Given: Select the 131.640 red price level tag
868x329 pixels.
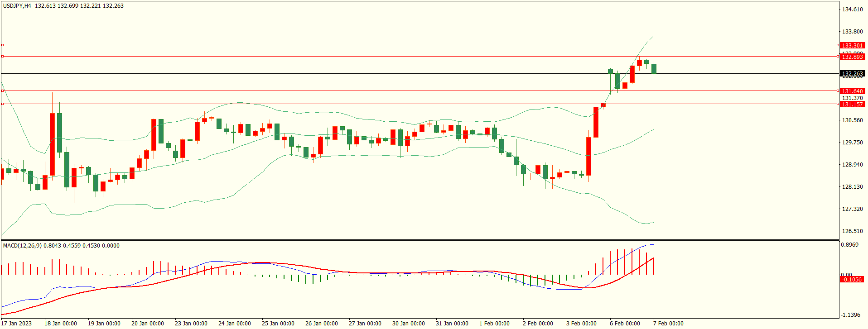Looking at the screenshot, I should 852,91.
